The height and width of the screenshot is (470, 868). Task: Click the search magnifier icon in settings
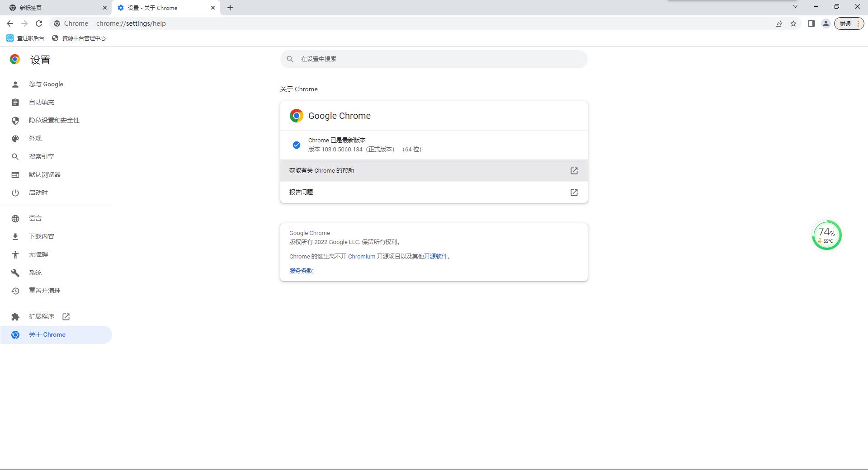click(x=290, y=59)
